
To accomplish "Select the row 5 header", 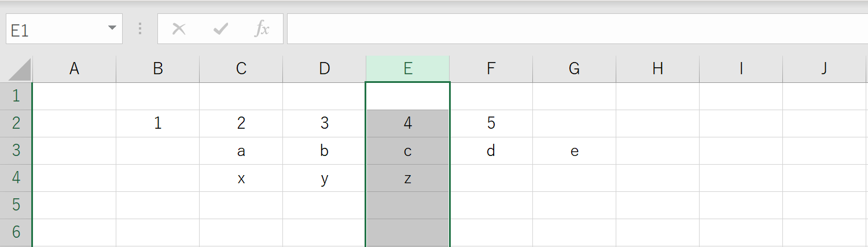I will tap(16, 205).
